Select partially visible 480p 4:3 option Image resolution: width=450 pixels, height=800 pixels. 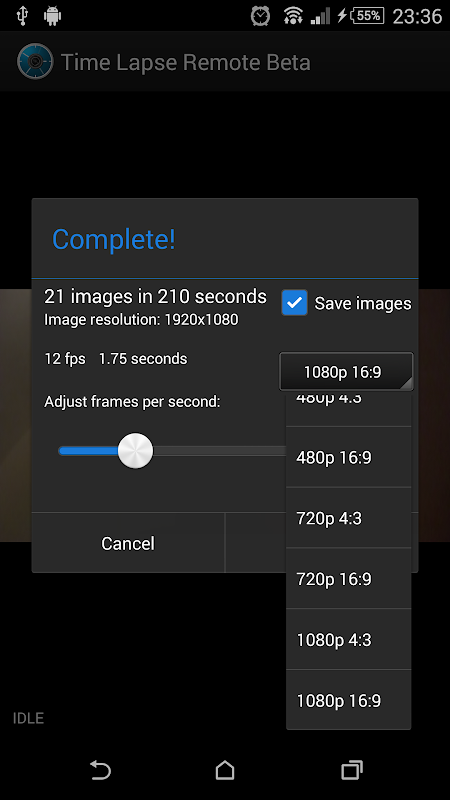click(x=348, y=409)
